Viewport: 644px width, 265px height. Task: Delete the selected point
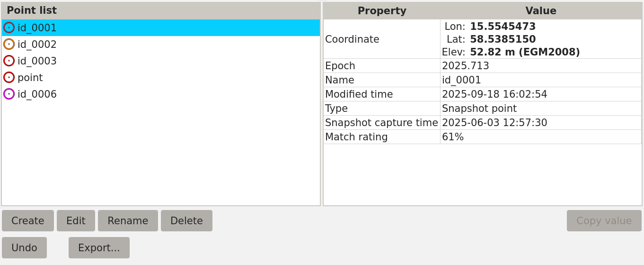pos(186,220)
